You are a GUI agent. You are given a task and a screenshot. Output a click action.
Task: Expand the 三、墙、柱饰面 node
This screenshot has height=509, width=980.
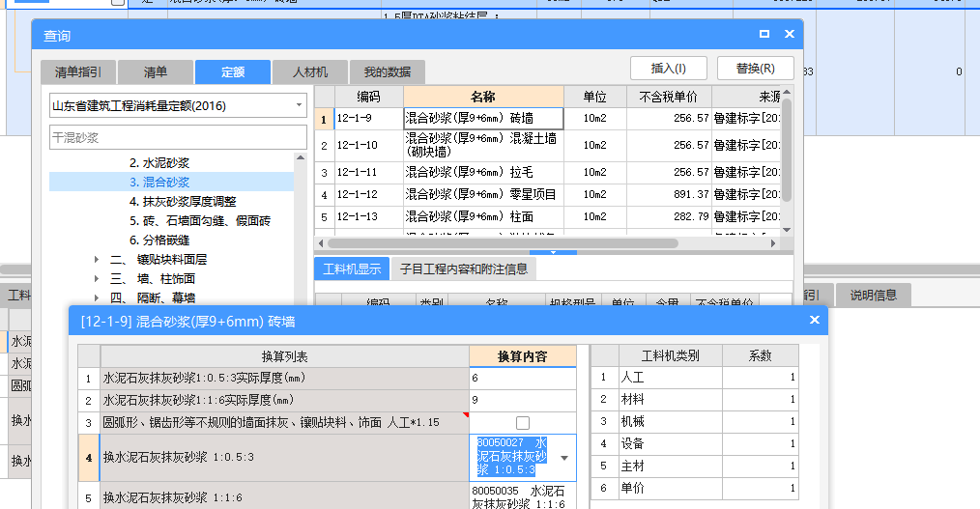point(97,278)
